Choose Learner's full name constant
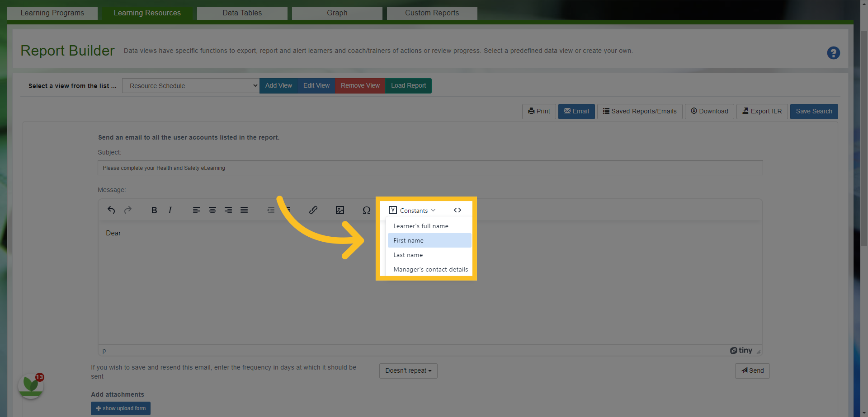 pyautogui.click(x=429, y=226)
